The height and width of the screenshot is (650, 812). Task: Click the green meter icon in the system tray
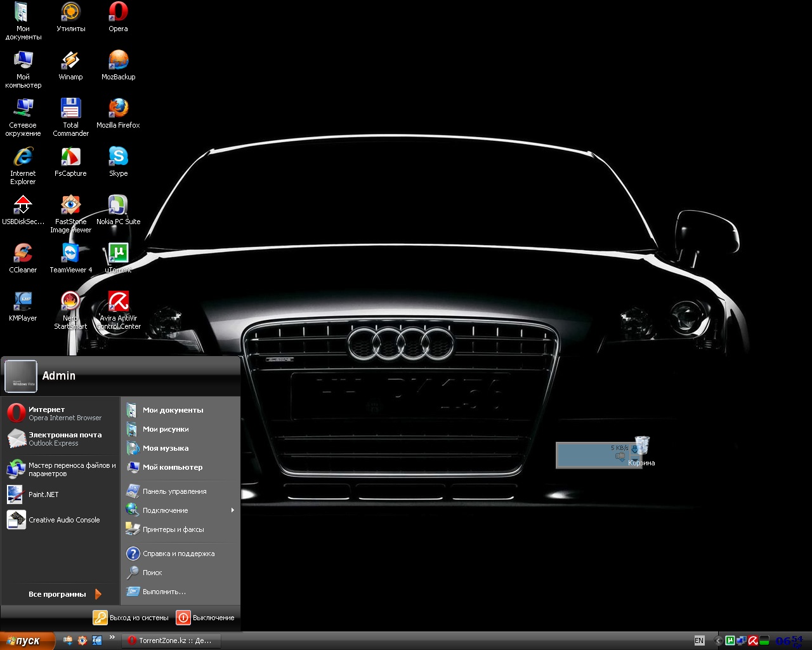[x=764, y=640]
